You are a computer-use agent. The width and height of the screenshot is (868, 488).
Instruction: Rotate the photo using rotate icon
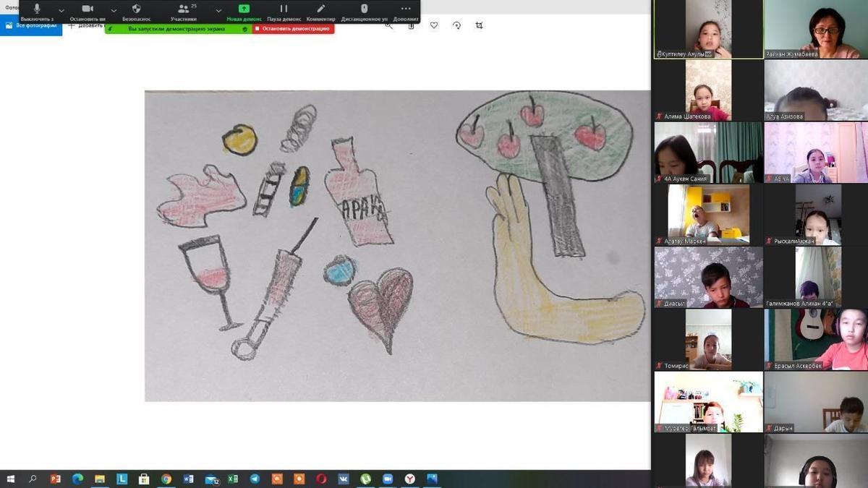[x=456, y=25]
